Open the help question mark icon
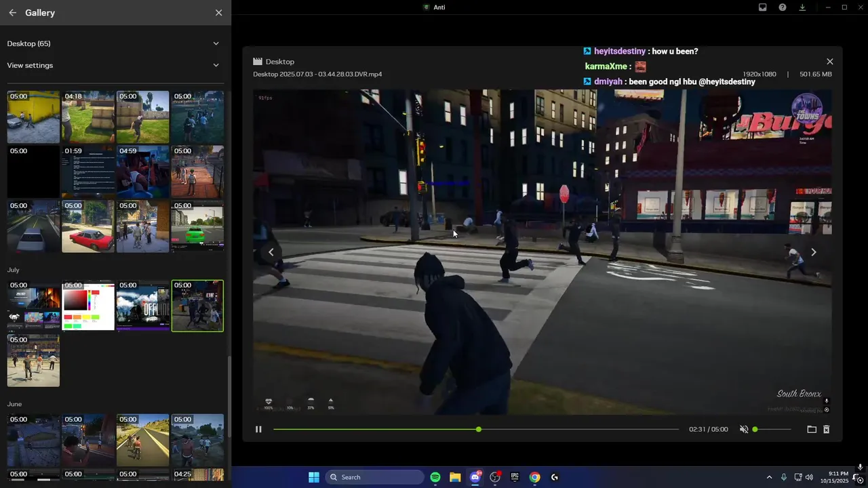The width and height of the screenshot is (868, 488). tap(783, 7)
